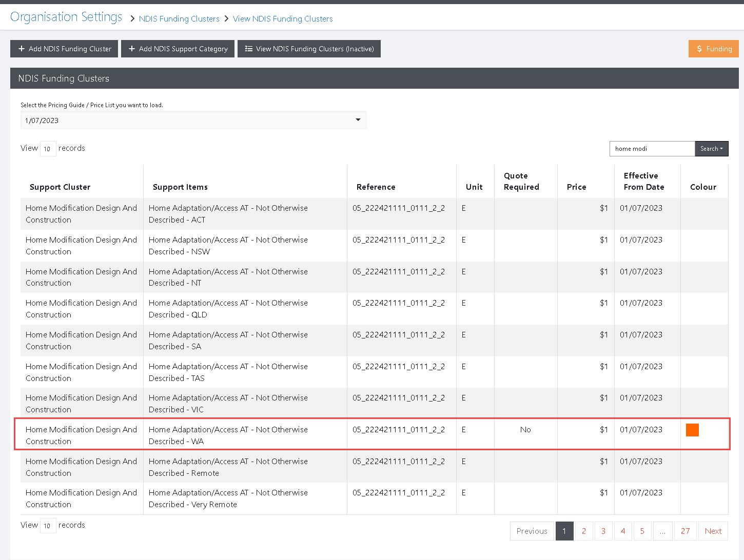Select the support item ending in NSW
Image resolution: width=744 pixels, height=560 pixels.
click(228, 246)
